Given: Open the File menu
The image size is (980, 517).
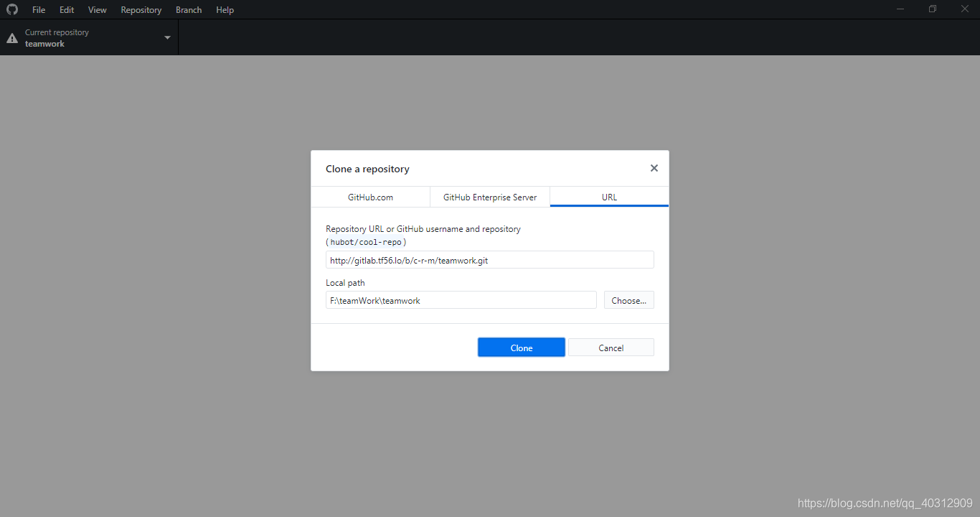Looking at the screenshot, I should 39,10.
